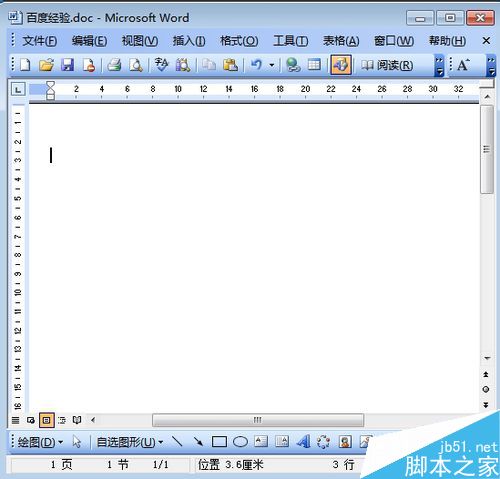The width and height of the screenshot is (500, 479).
Task: Print using the printer icon
Action: pos(114,65)
